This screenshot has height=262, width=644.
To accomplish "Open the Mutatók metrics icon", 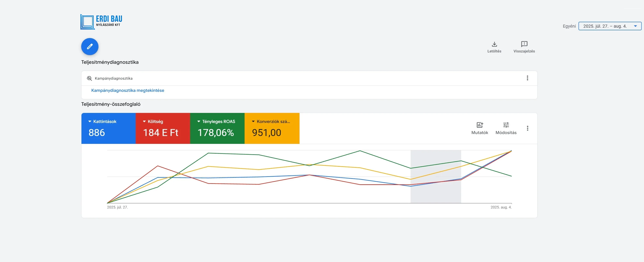I will coord(480,125).
